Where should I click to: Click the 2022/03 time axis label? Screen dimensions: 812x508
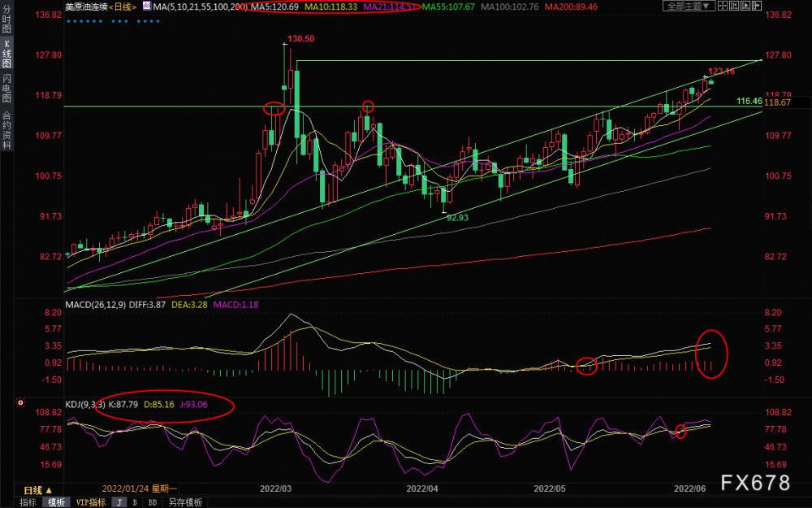point(275,488)
